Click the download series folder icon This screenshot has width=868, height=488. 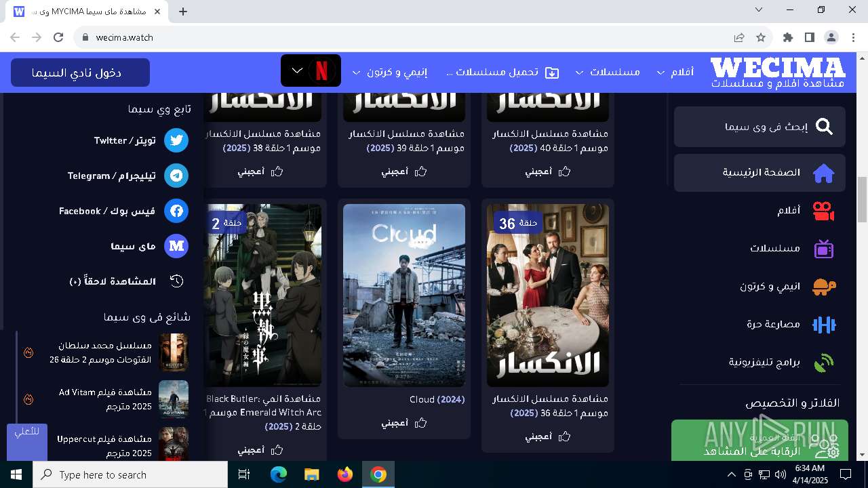click(x=552, y=73)
